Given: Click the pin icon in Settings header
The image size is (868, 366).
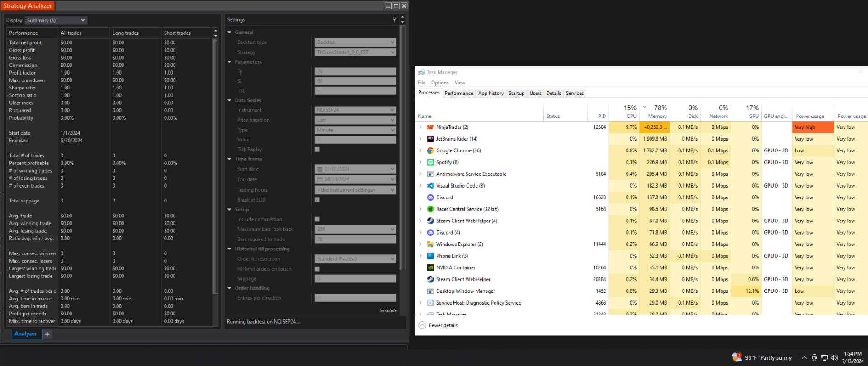Looking at the screenshot, I should coord(394,19).
